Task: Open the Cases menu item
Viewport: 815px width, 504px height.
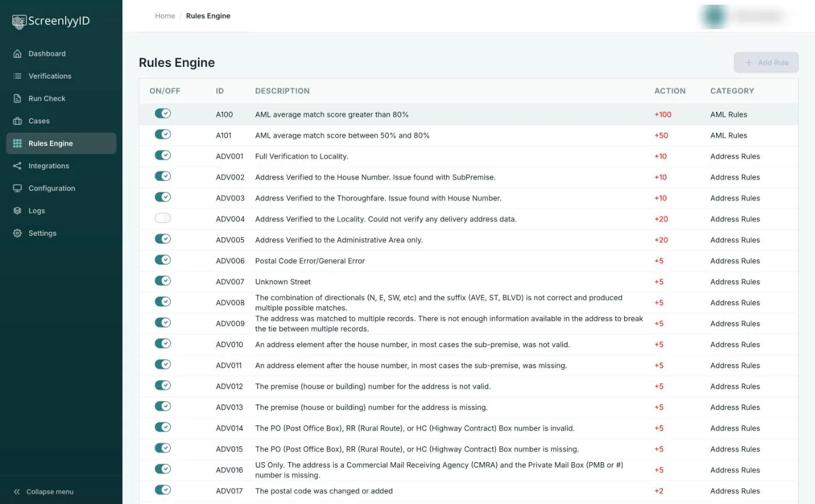Action: tap(61, 121)
